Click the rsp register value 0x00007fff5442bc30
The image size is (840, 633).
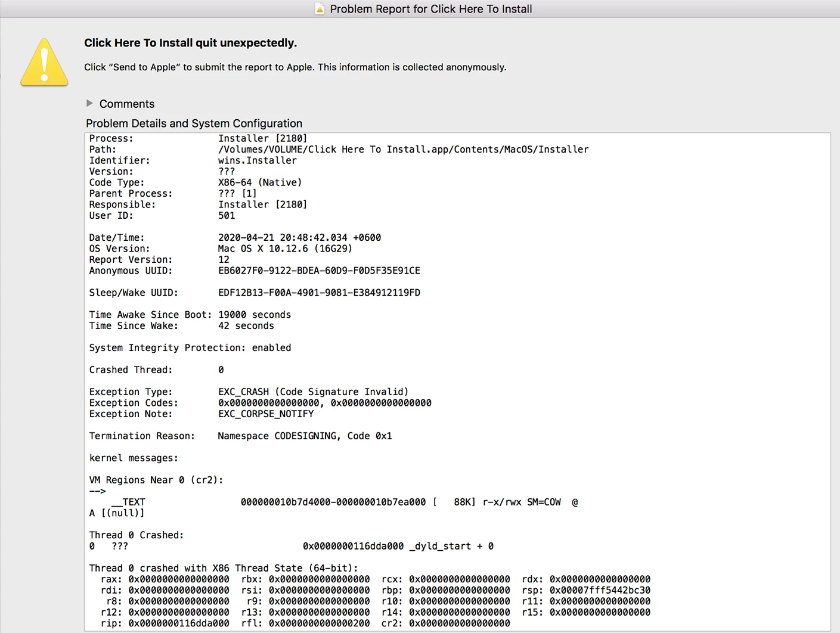(x=600, y=591)
